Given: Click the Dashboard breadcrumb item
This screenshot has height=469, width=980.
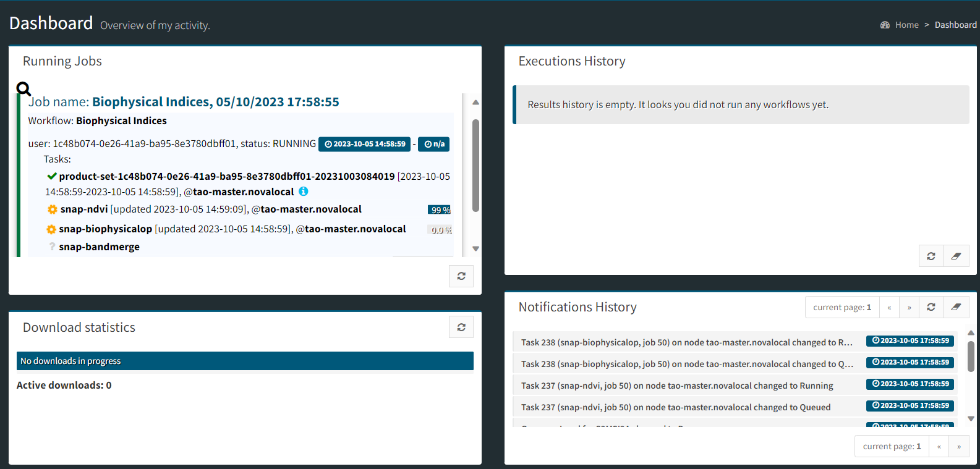Looking at the screenshot, I should 955,25.
